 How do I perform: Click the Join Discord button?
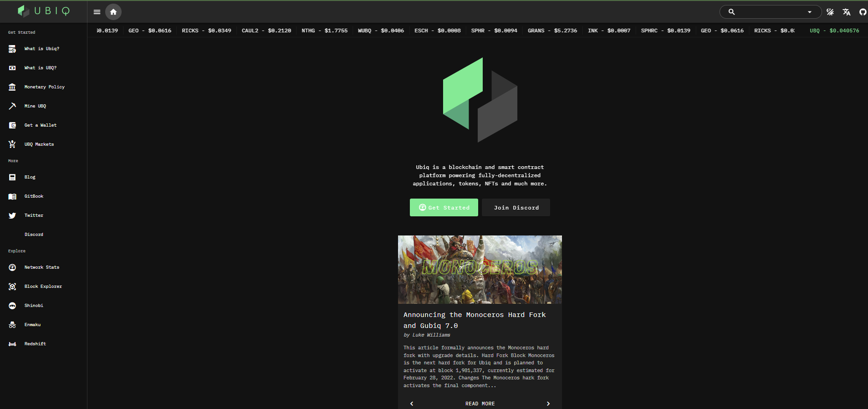(516, 208)
